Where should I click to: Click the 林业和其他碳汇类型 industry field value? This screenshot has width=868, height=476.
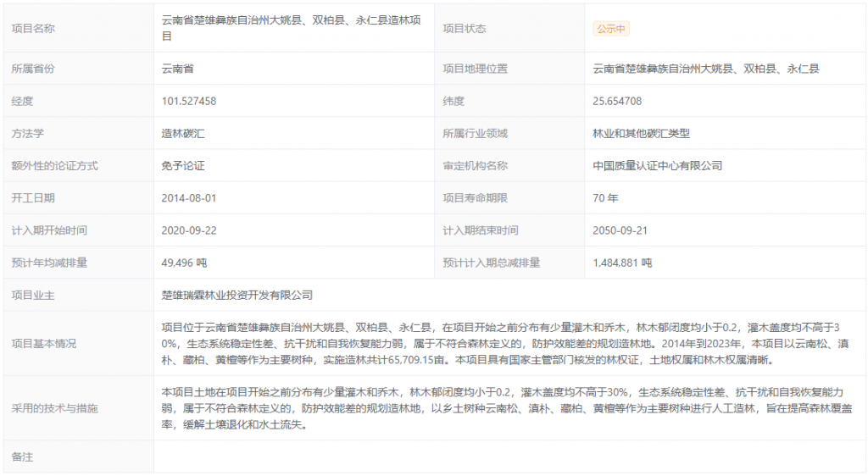pos(642,133)
